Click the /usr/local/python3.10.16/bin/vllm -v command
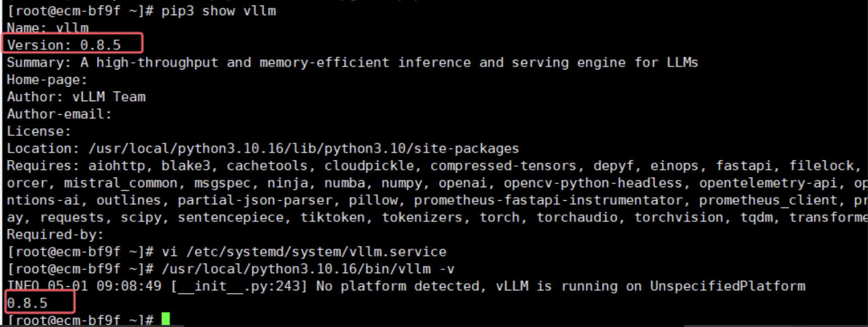This screenshot has height=327, width=868. 308,269
